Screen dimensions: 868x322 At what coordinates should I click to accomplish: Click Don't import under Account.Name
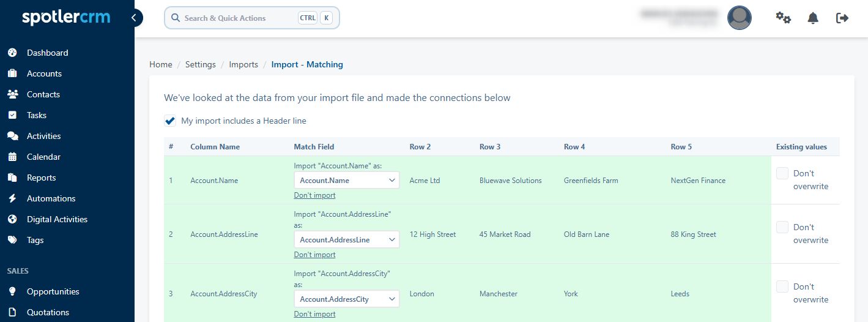pos(314,195)
